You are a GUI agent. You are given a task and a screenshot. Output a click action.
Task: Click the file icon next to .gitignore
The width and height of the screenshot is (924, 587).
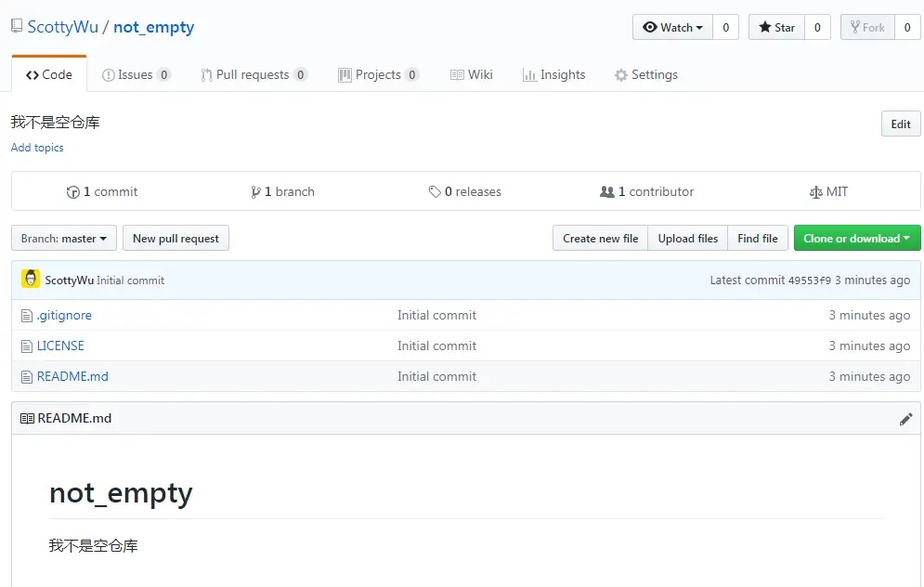click(x=27, y=316)
